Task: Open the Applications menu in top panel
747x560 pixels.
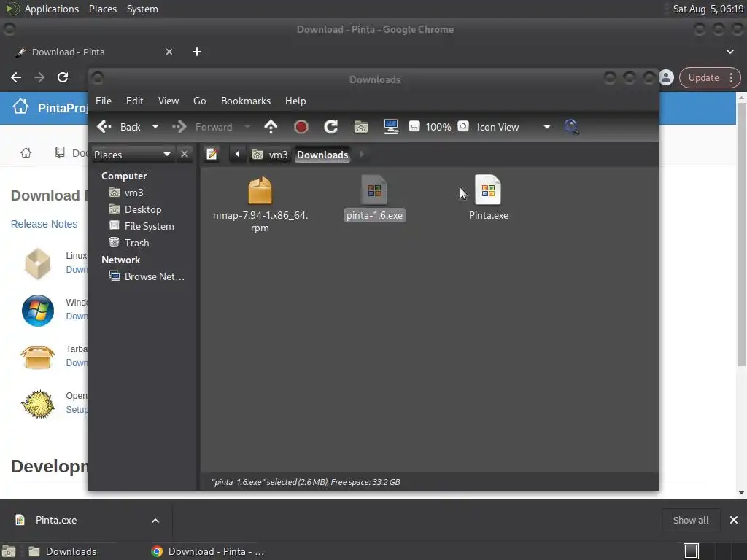Action: [x=52, y=9]
